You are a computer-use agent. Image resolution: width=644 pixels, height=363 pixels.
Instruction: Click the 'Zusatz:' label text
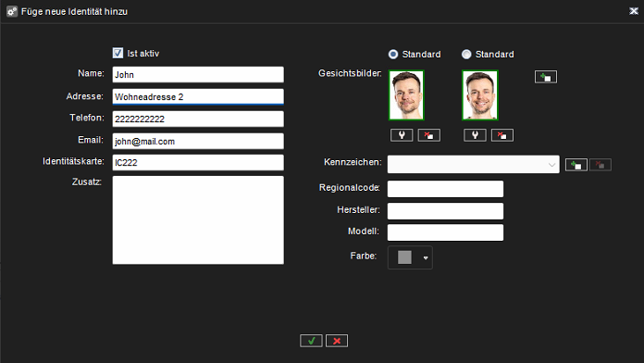(x=87, y=181)
